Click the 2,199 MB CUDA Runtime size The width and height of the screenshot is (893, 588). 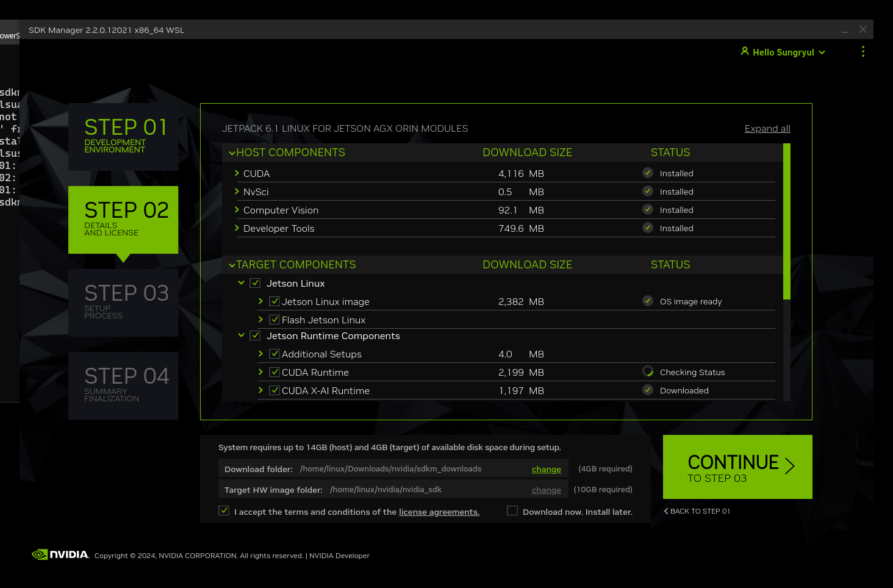coord(521,372)
